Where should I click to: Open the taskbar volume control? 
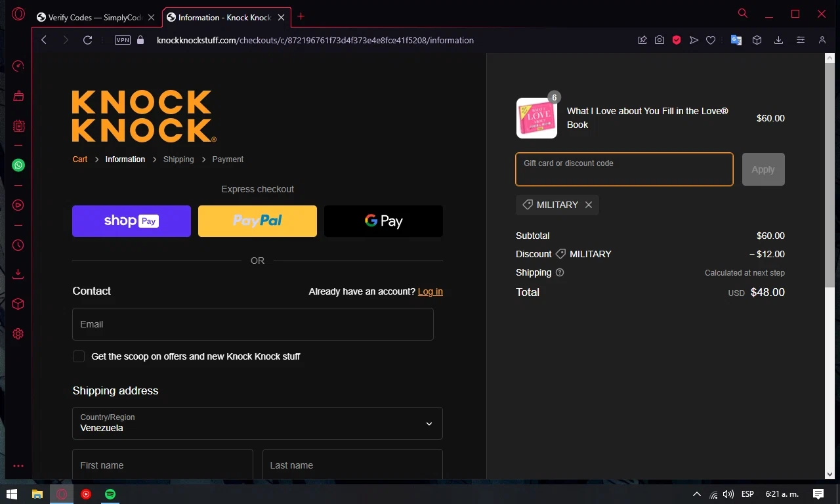pos(728,494)
